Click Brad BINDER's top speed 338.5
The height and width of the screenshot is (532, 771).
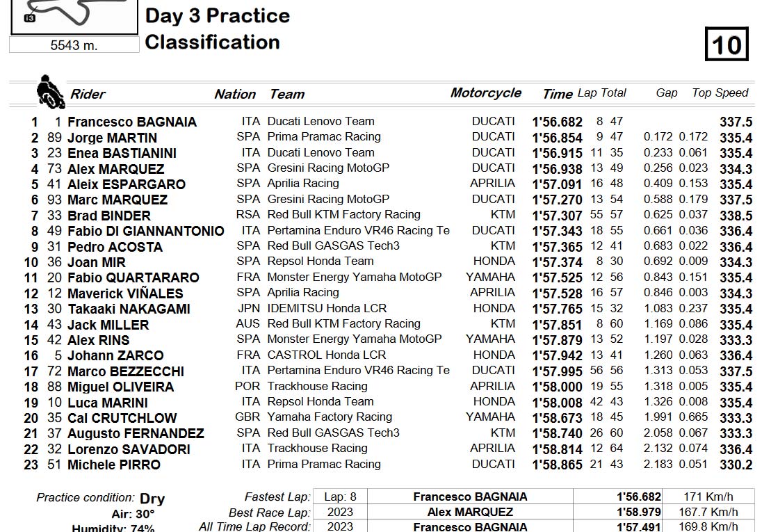coord(736,216)
